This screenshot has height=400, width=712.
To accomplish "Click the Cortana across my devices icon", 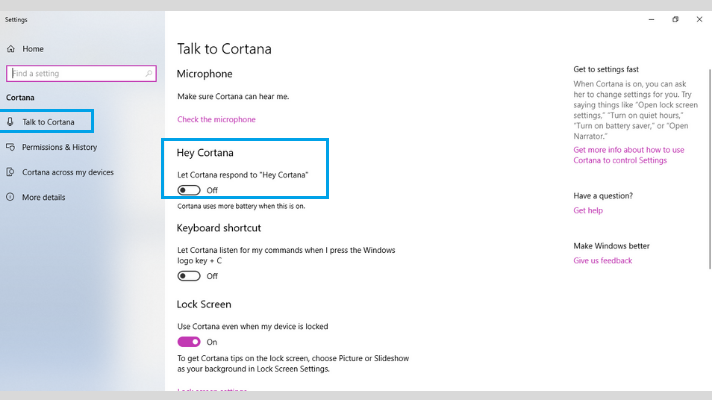I will [10, 172].
